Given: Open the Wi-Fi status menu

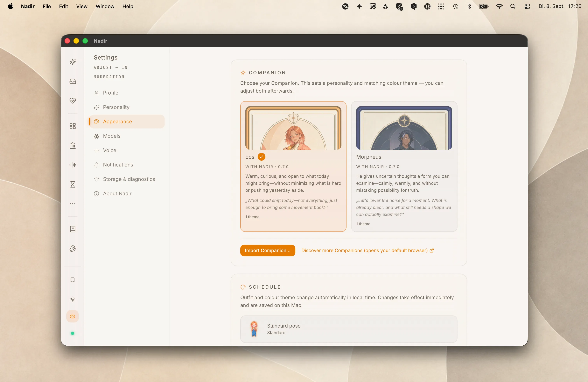Looking at the screenshot, I should (499, 6).
